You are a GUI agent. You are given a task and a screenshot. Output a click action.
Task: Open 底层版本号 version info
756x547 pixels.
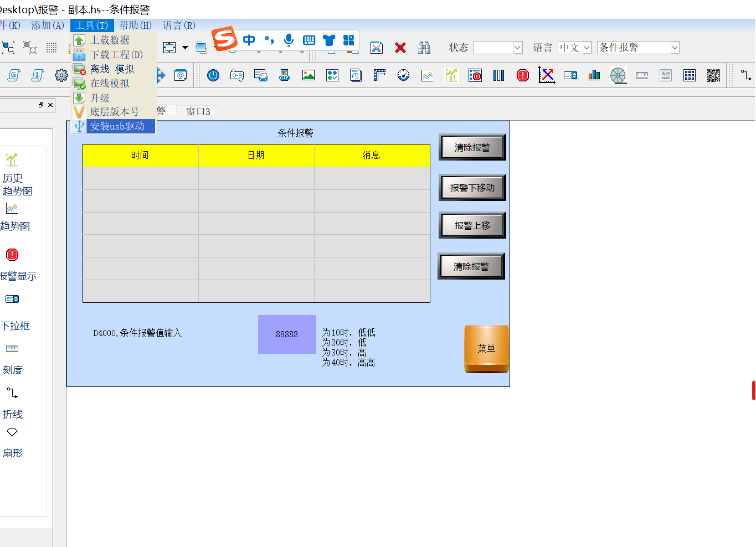point(114,112)
